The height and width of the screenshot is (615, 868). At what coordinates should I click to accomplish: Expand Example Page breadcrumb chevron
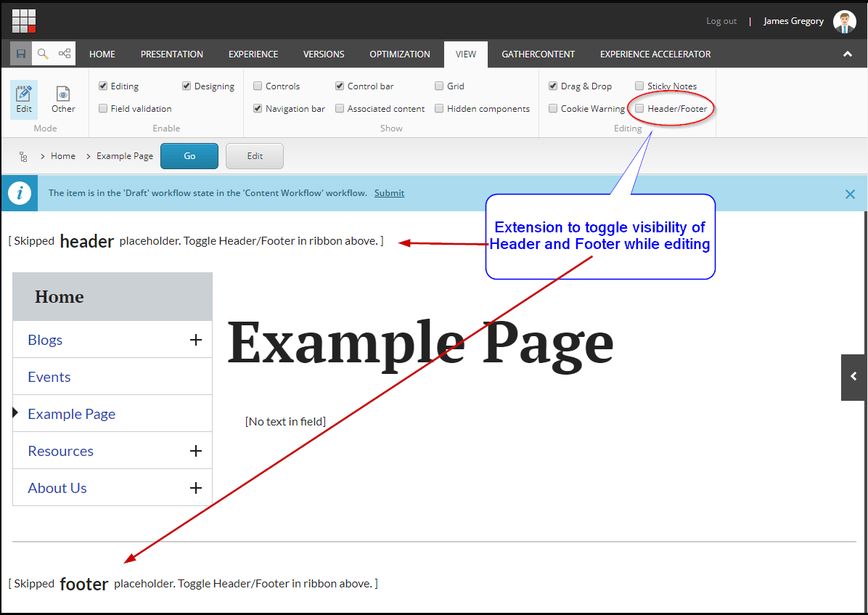(x=88, y=157)
